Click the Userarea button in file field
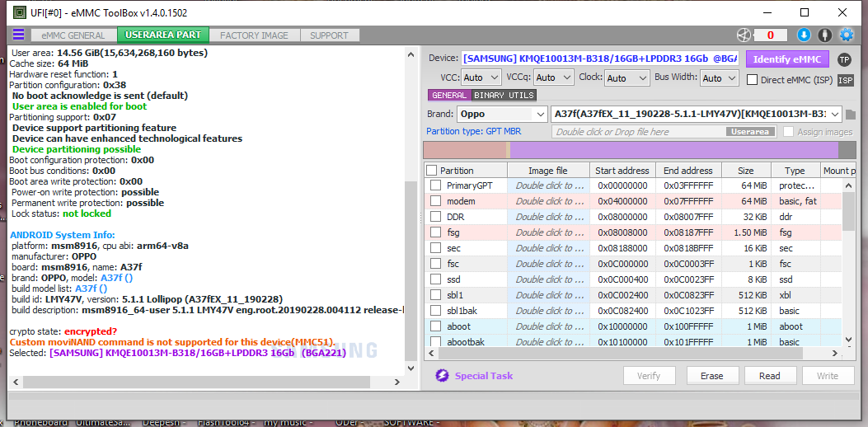Screen dimensions: 868x427 [750, 132]
